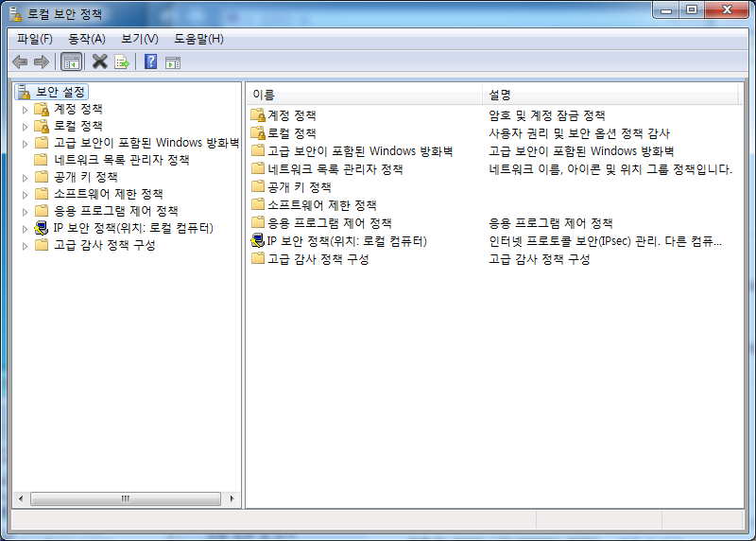Open the 파일(F) menu
Image resolution: width=756 pixels, height=541 pixels.
click(x=35, y=39)
